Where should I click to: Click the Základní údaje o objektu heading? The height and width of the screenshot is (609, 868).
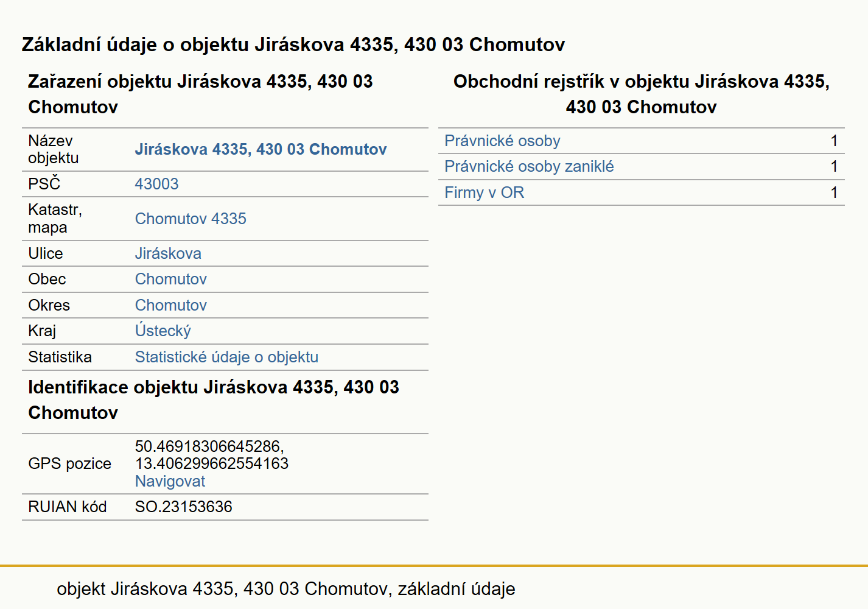[293, 44]
